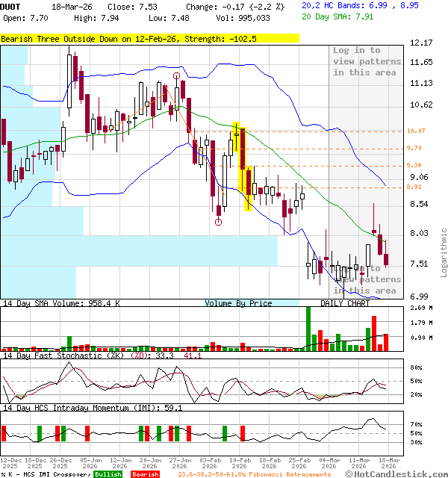Screen dimensions: 448x478
Task: Click the 10.07 Fibonacci retracement level label
Action: (x=415, y=131)
